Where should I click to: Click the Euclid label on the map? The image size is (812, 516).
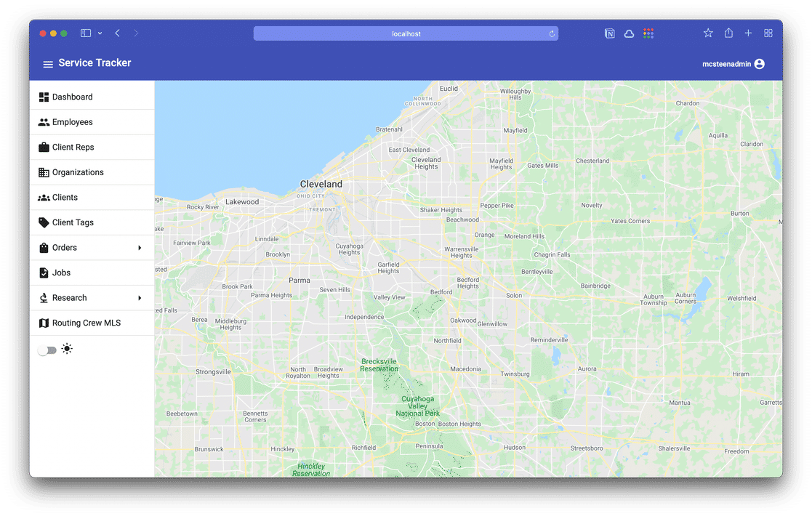point(449,89)
